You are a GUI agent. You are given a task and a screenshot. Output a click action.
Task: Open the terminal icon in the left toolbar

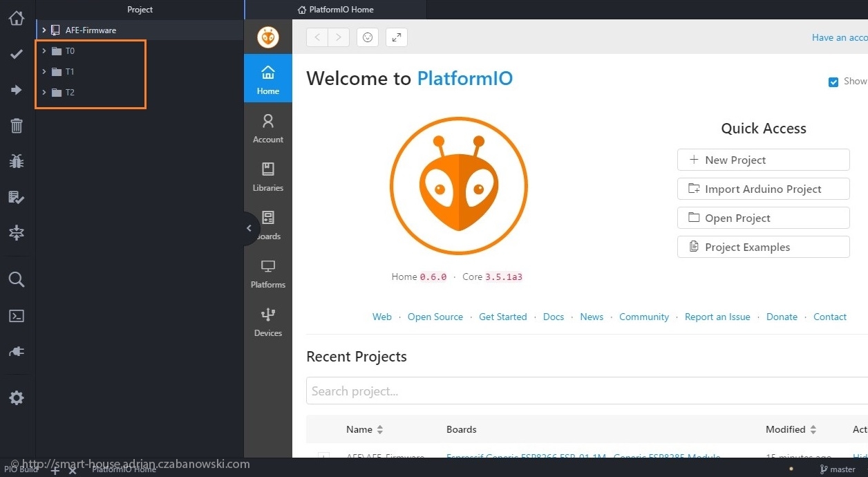point(17,316)
